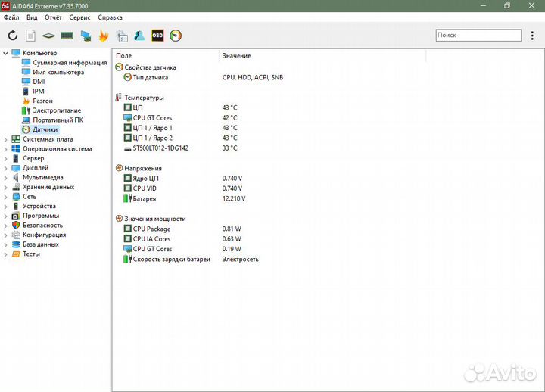Open the Файл menu
Screen dimensions: 545x392
(x=11, y=17)
